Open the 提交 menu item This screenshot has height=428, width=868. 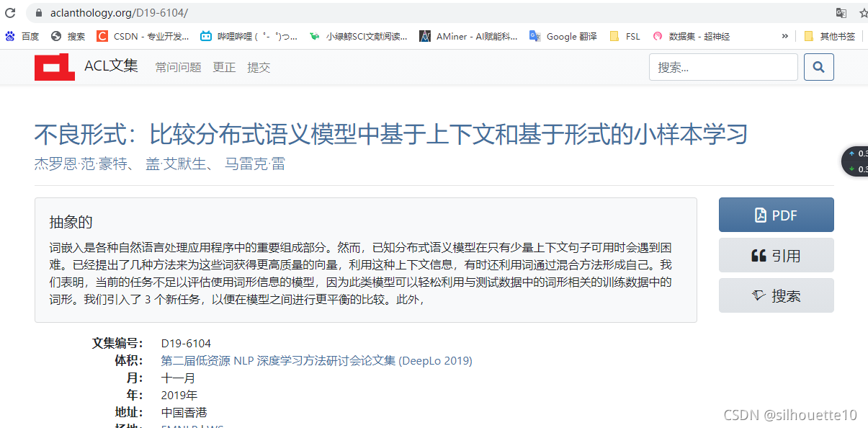tap(259, 66)
